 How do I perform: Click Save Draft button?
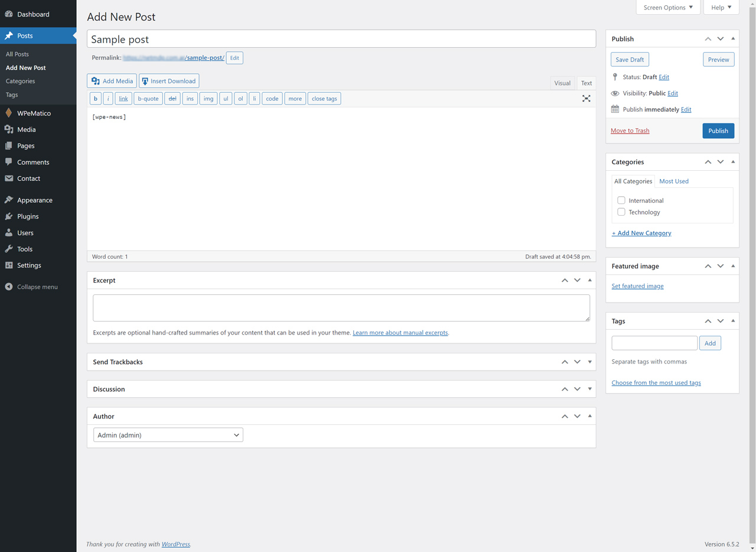pos(630,60)
